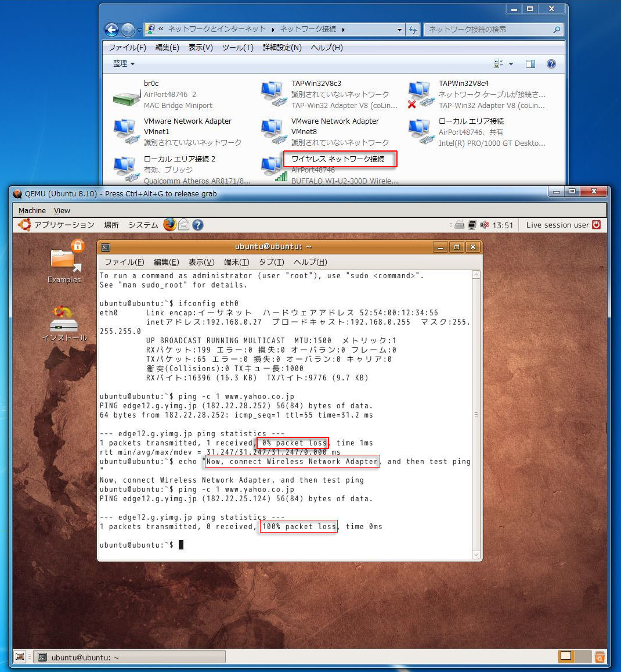Open 編集(E) menu in the terminal window

pos(166,262)
